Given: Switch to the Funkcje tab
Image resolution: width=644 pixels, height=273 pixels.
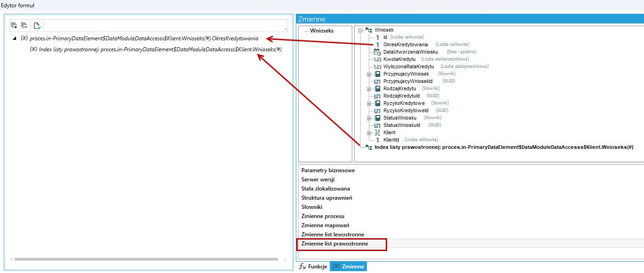Looking at the screenshot, I should 313,267.
